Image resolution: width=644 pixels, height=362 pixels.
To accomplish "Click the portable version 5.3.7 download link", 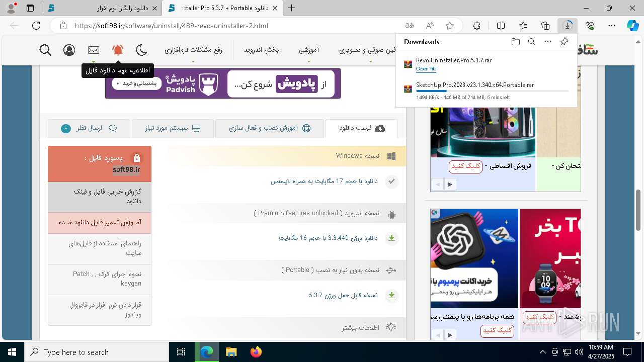I will [x=343, y=295].
